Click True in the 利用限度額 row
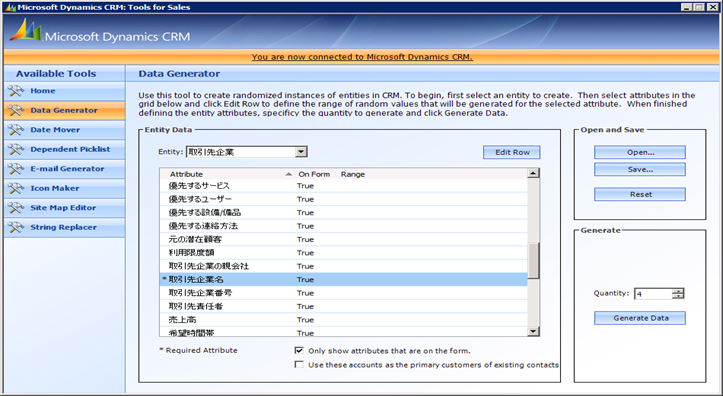The width and height of the screenshot is (723, 396). (305, 253)
